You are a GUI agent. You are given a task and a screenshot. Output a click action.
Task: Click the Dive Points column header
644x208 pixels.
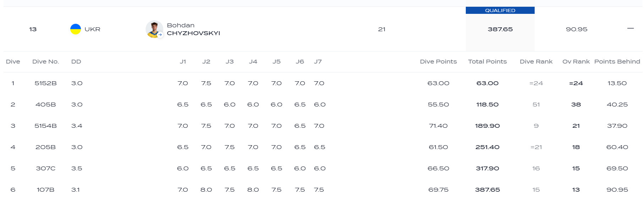click(438, 61)
